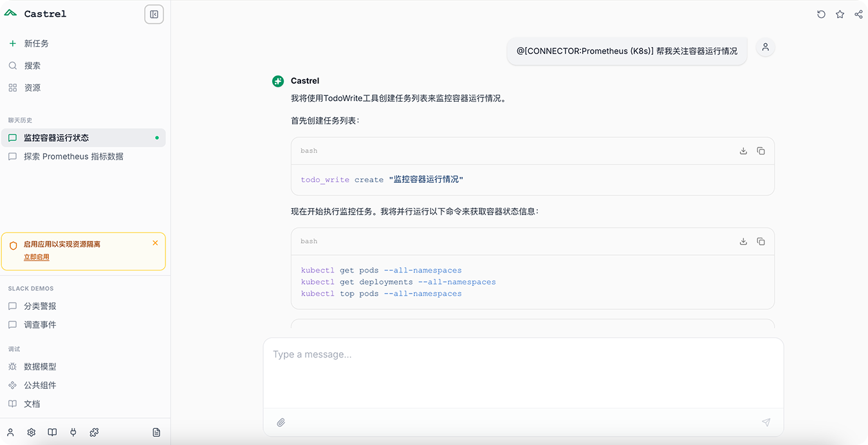Select the 探索 Prometheus 指标数据 chat

73,156
